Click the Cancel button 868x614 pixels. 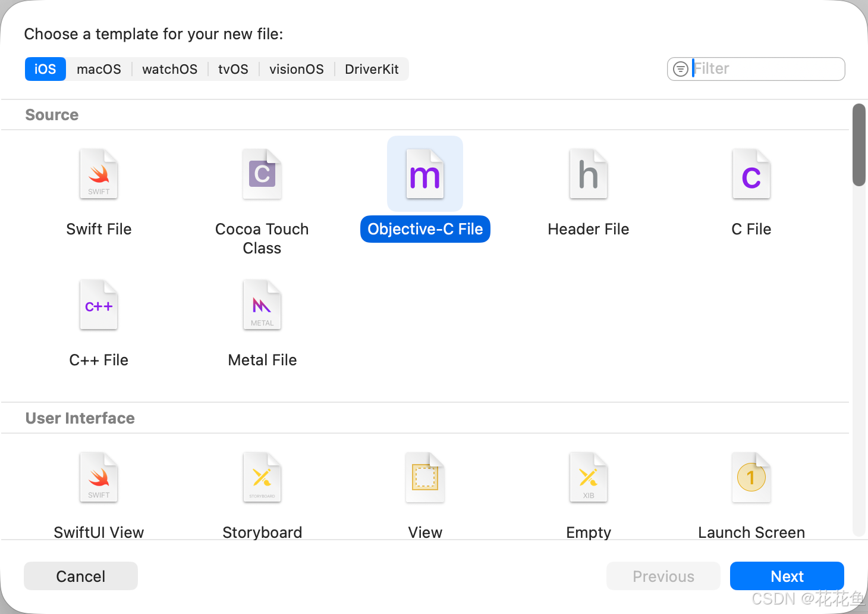pos(81,576)
